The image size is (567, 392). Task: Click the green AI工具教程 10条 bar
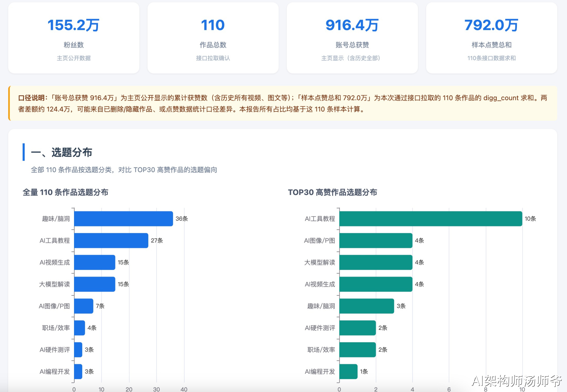pyautogui.click(x=431, y=219)
